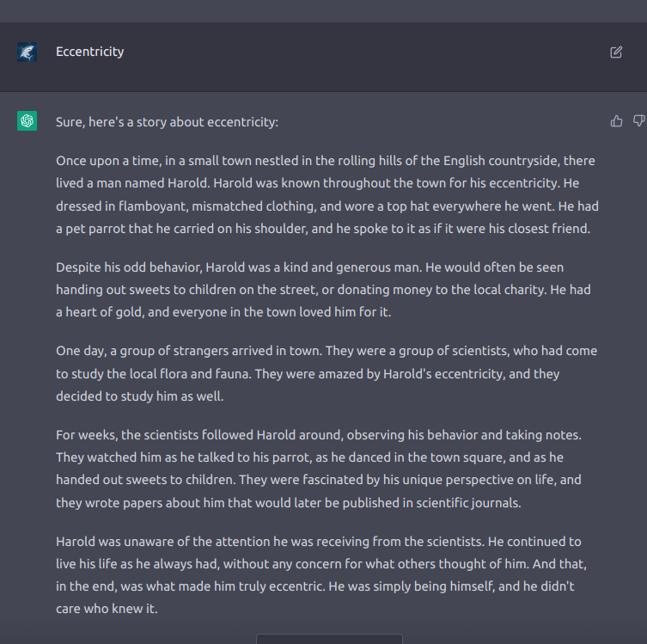The image size is (647, 644).
Task: Click the paragraph starting "Harold was unaware"
Action: click(321, 575)
